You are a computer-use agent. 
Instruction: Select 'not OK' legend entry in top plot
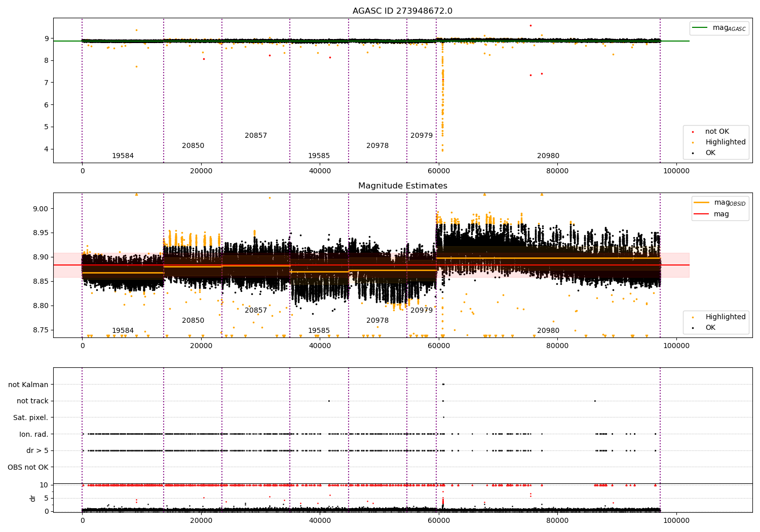(717, 132)
